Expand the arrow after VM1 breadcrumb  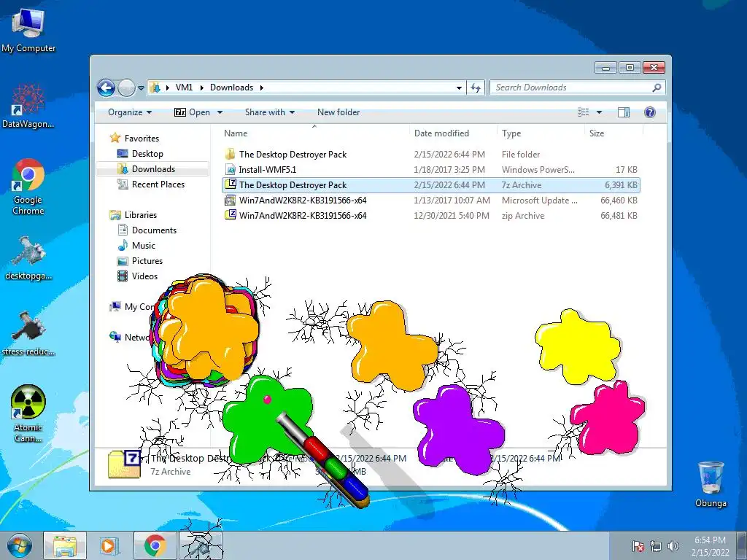202,87
